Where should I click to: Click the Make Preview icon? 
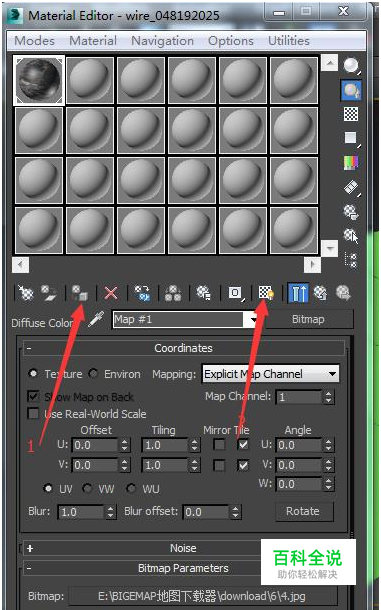351,188
